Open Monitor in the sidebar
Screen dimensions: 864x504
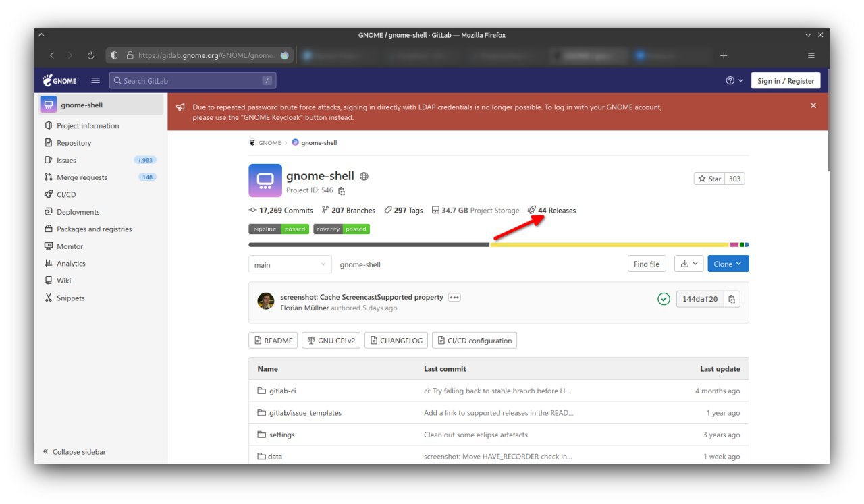(x=70, y=246)
